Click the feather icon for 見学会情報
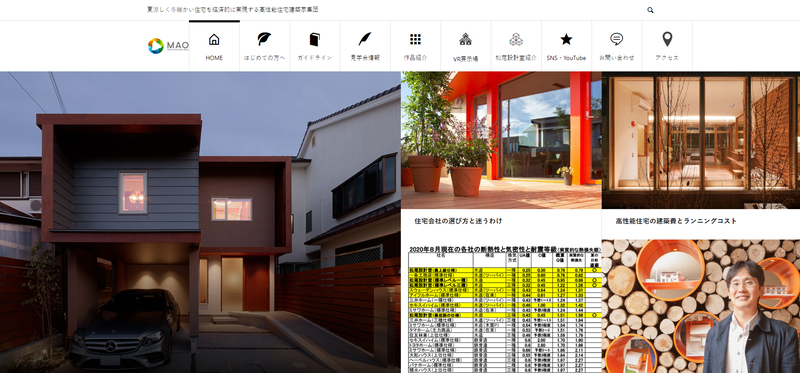This screenshot has width=800, height=373. 365,39
